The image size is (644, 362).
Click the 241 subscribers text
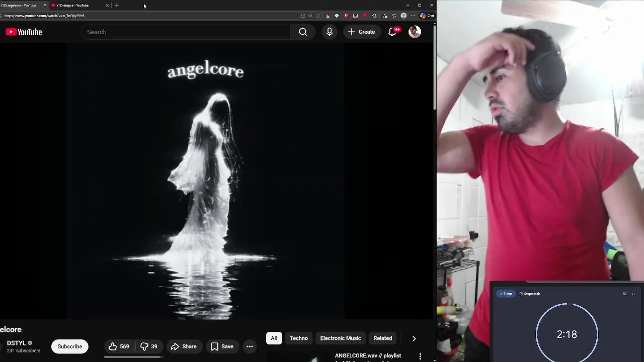[x=24, y=351]
